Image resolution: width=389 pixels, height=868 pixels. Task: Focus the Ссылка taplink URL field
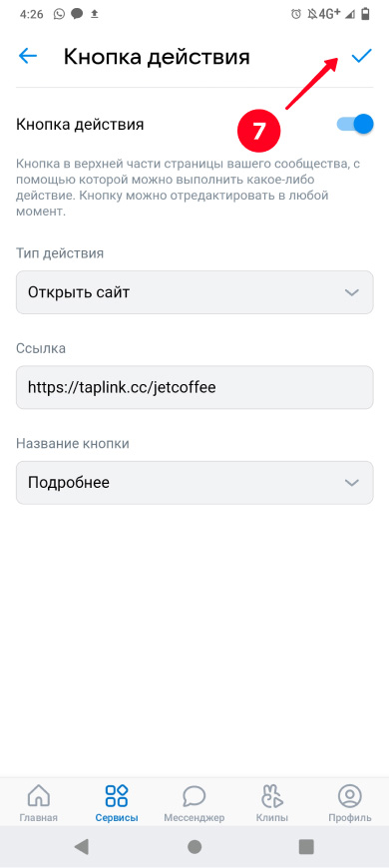point(194,387)
